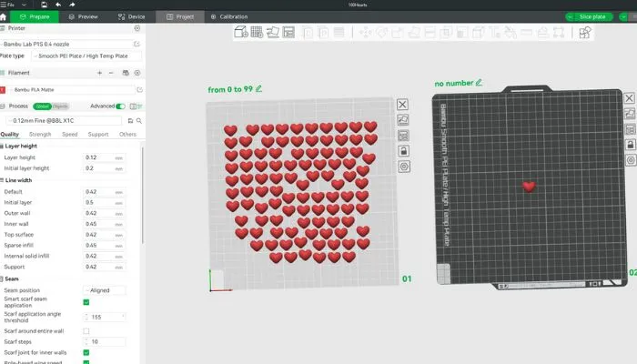Open plate settings gear on the first plate
This screenshot has width=637, height=364.
coord(403,167)
